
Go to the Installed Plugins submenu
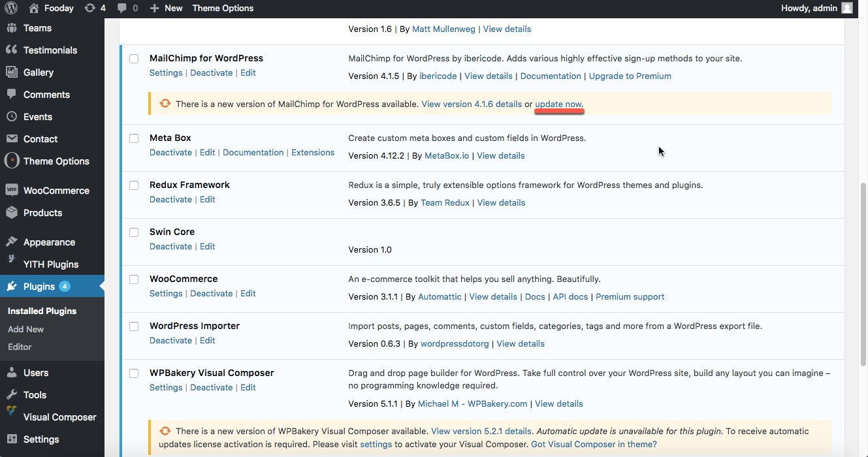[x=42, y=311]
